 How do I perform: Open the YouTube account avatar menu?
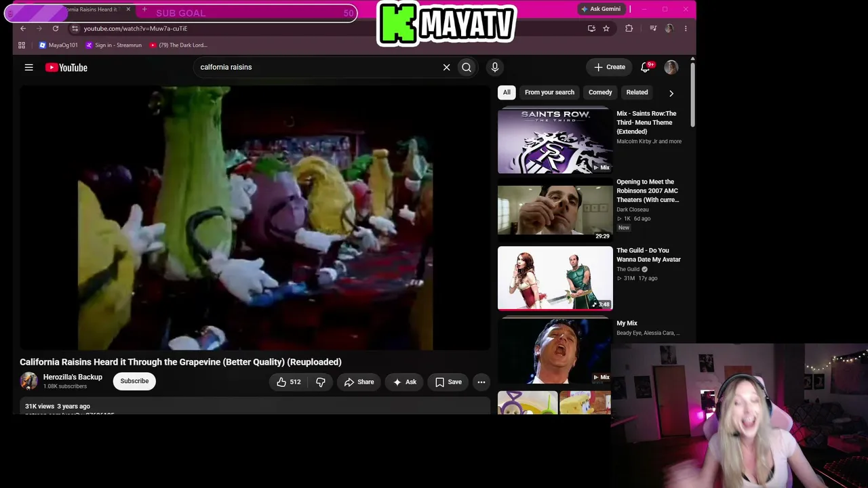(671, 67)
